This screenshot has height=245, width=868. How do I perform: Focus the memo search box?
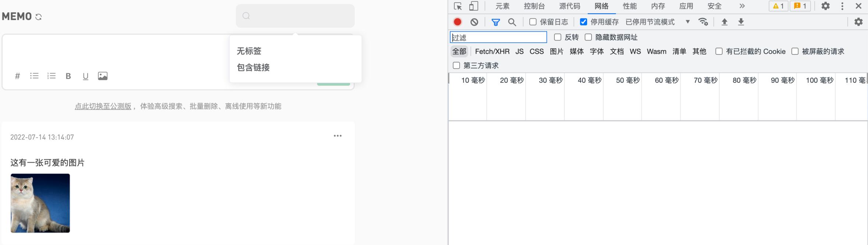click(295, 16)
